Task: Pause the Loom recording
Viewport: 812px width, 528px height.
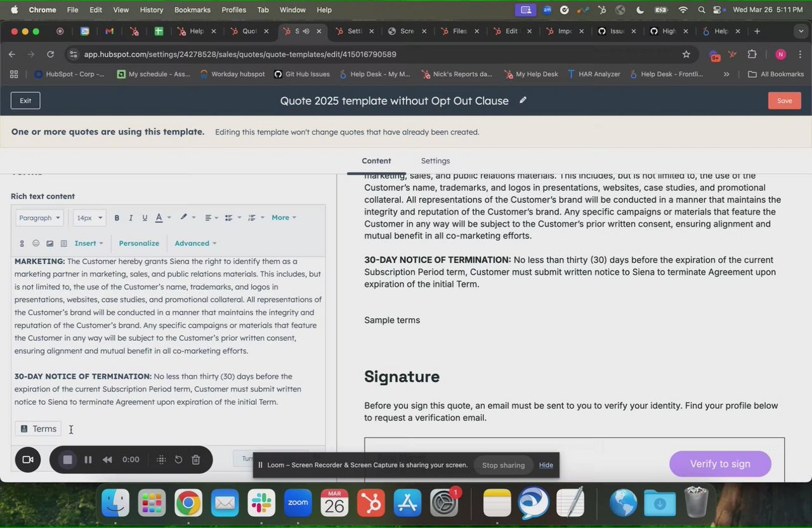Action: 88,459
